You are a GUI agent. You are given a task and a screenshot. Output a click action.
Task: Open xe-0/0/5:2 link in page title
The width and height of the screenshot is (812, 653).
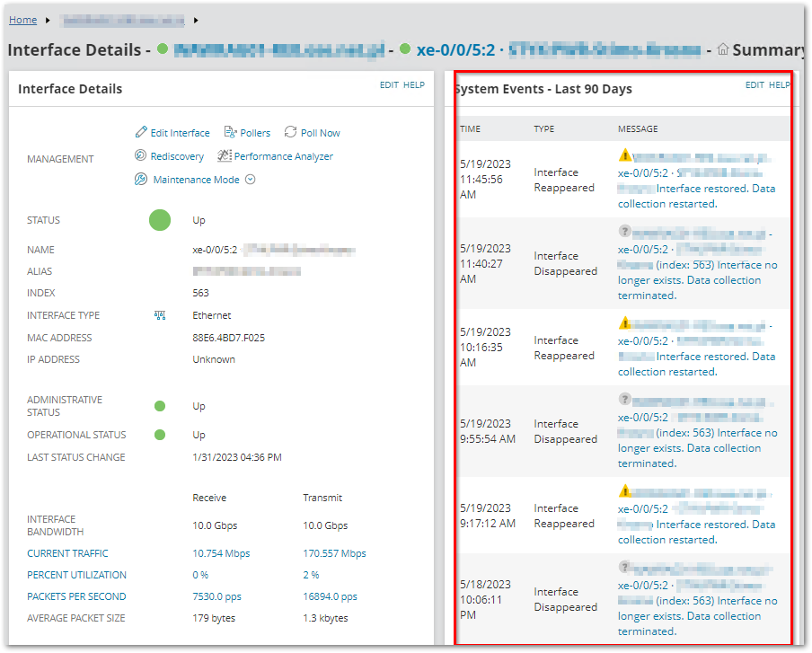pyautogui.click(x=455, y=49)
